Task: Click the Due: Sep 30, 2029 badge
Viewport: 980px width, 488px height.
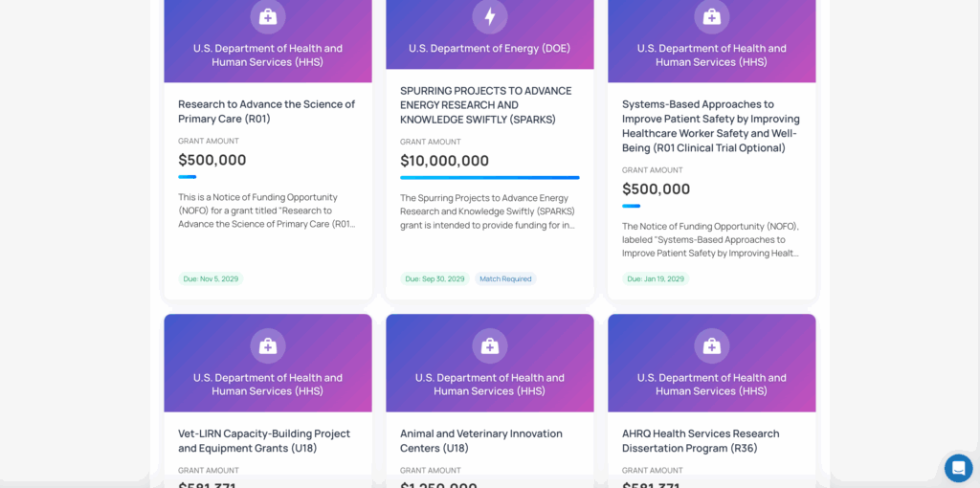Action: pyautogui.click(x=434, y=279)
